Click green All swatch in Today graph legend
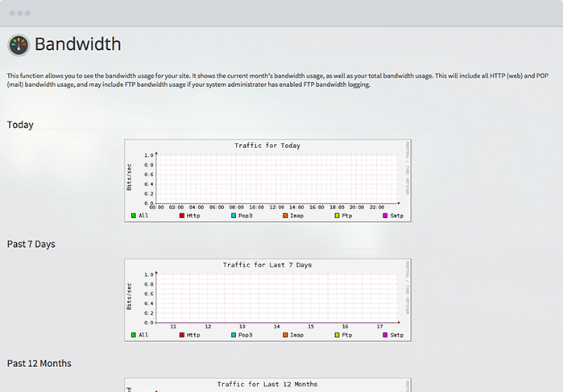The image size is (563, 392). [134, 216]
